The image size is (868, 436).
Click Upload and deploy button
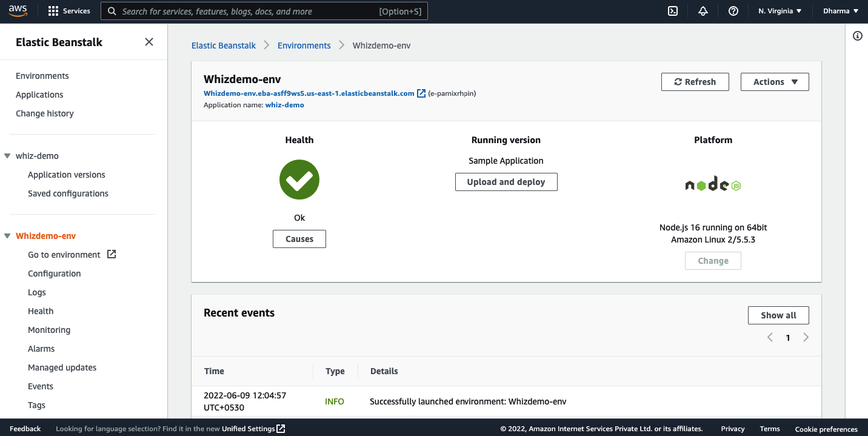(x=506, y=182)
